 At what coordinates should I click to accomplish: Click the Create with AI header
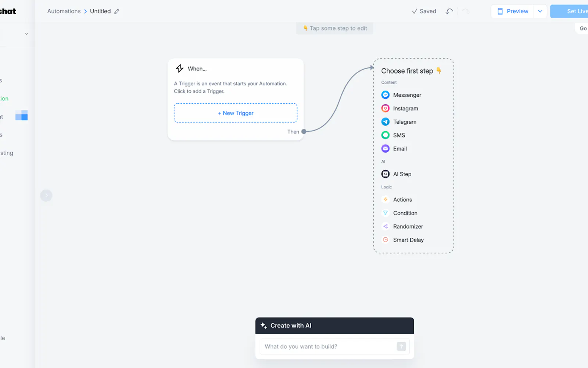point(334,326)
